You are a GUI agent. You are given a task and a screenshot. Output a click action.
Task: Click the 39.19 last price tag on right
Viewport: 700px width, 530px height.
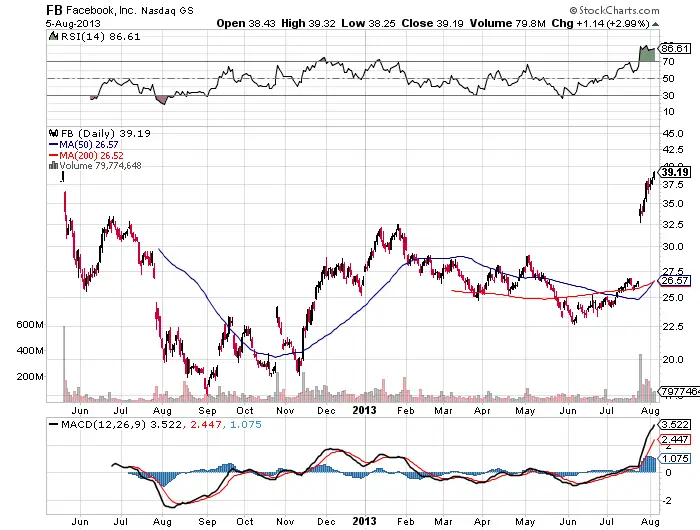click(675, 172)
